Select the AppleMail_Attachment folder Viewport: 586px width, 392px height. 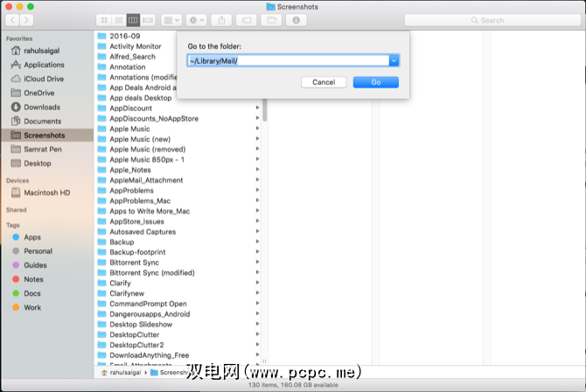[x=146, y=180]
